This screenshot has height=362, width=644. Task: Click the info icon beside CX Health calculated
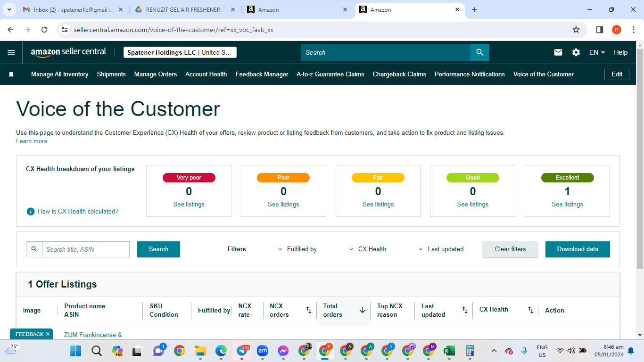(31, 211)
